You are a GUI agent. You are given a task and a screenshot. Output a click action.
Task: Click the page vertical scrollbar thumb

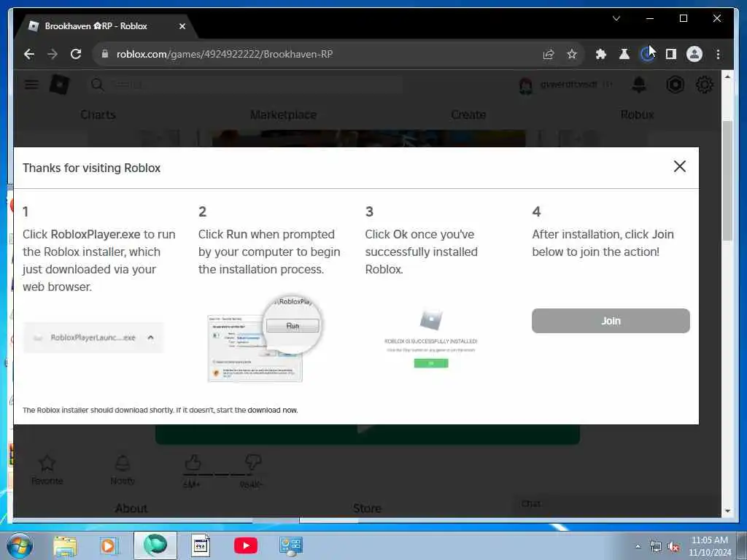coord(727,181)
